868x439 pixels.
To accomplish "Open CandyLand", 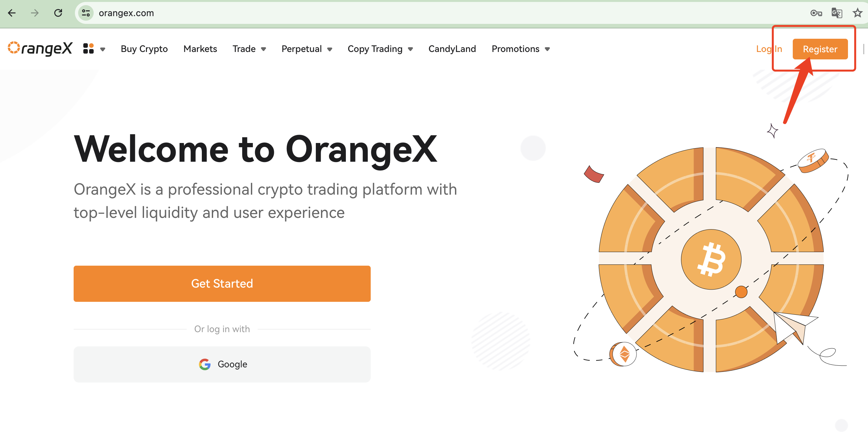I will pyautogui.click(x=452, y=49).
